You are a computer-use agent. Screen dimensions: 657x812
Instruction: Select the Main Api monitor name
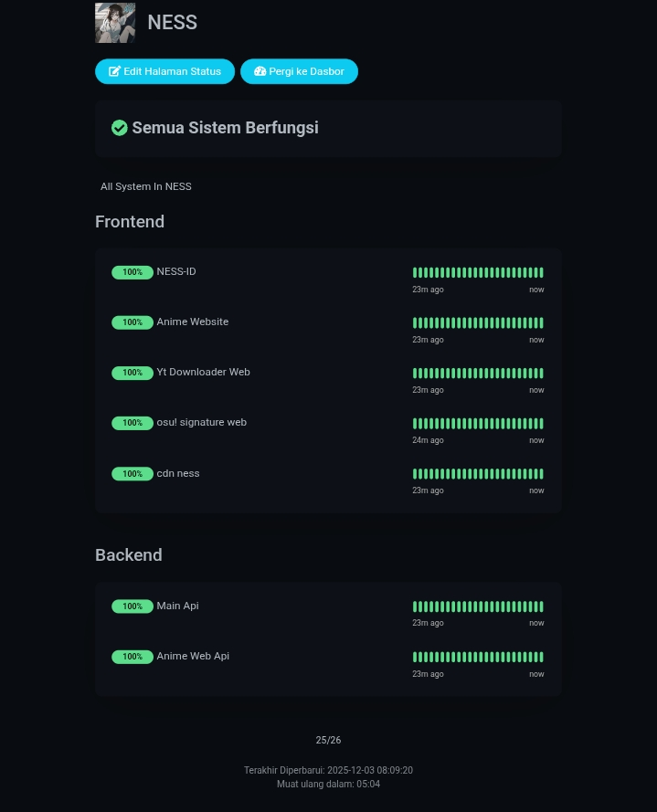(177, 606)
